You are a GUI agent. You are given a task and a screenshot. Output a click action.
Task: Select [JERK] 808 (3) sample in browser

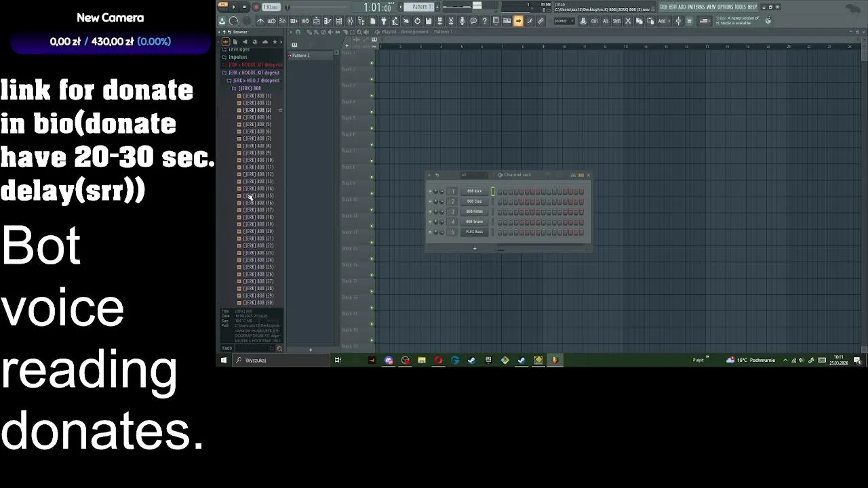257,110
